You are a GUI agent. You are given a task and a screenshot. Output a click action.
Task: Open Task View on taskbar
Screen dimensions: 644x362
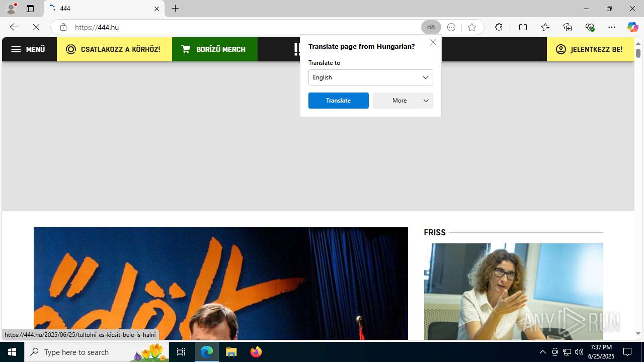pos(181,352)
